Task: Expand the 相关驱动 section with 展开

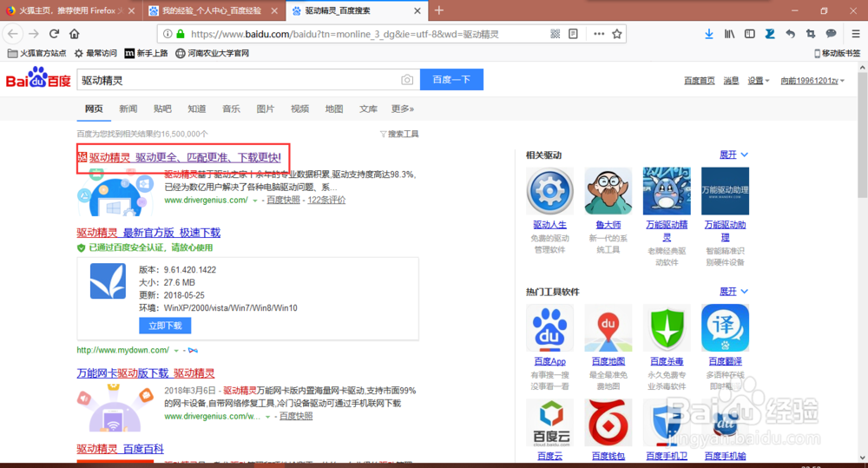Action: 733,155
